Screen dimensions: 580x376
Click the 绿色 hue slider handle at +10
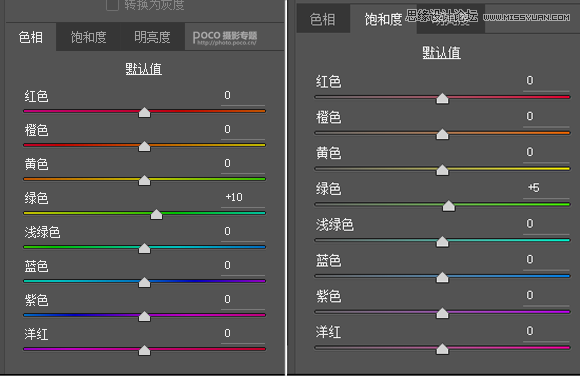point(156,214)
